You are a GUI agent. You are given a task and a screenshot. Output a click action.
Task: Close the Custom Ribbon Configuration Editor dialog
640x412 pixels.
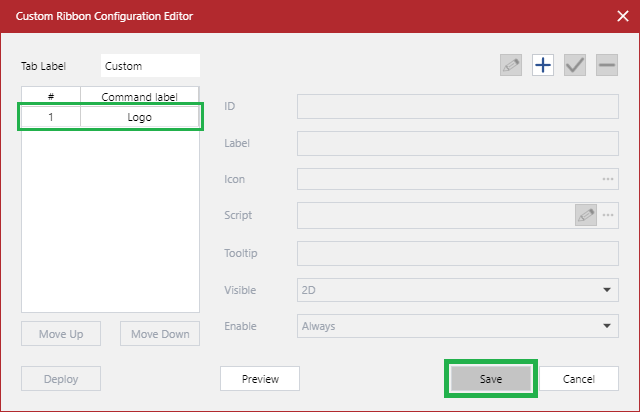(x=621, y=16)
